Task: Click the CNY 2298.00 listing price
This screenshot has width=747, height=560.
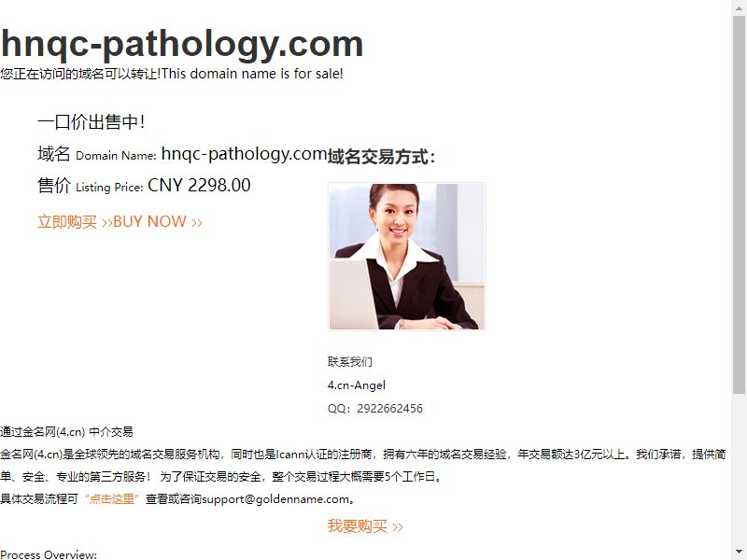Action: pyautogui.click(x=199, y=185)
